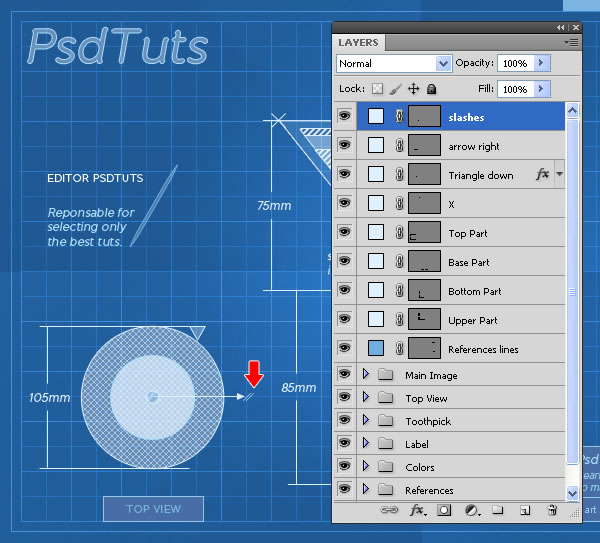Screen dimensions: 600x543
Task: Select the arrow right layer
Action: [461, 145]
